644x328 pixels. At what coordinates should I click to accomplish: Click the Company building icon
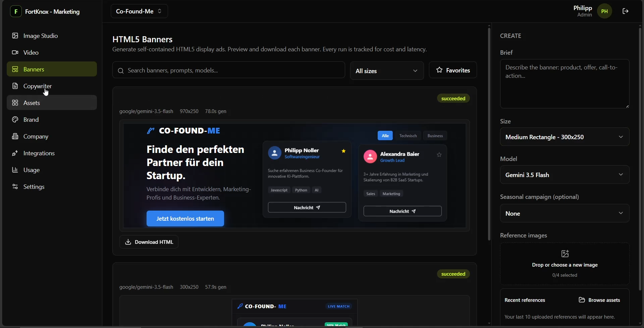15,136
